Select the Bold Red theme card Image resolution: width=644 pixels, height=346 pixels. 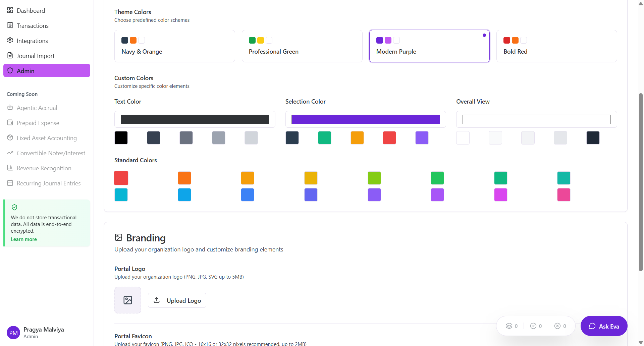556,46
